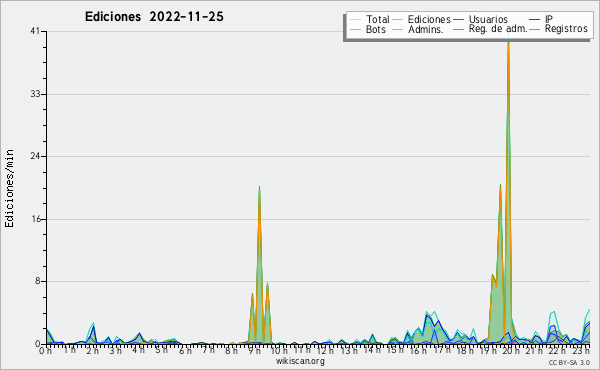Click the x-axis label '20 h'

click(510, 350)
